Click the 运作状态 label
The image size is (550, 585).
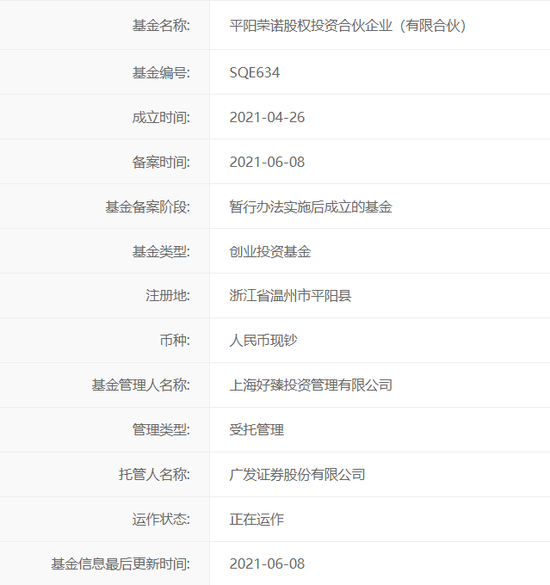point(161,519)
